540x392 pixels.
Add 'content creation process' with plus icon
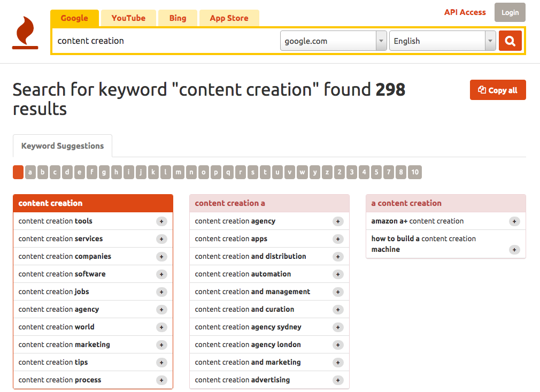[x=161, y=380]
